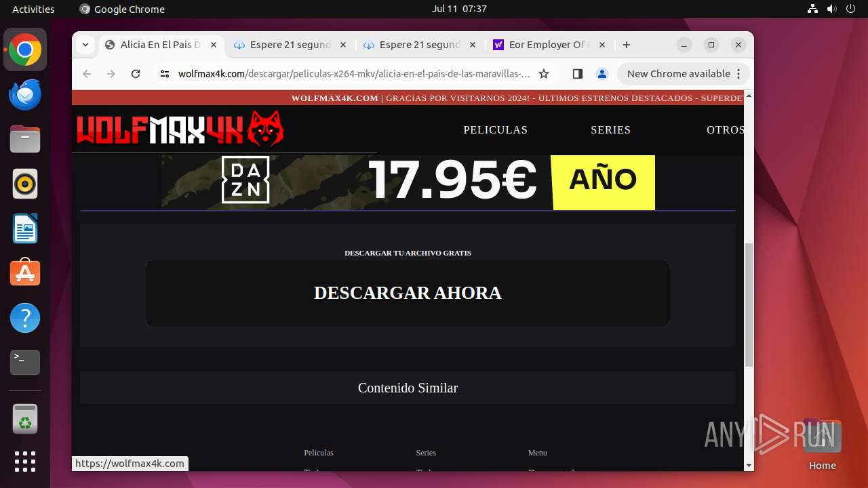Open the volume indicator
The image size is (868, 488).
click(832, 9)
